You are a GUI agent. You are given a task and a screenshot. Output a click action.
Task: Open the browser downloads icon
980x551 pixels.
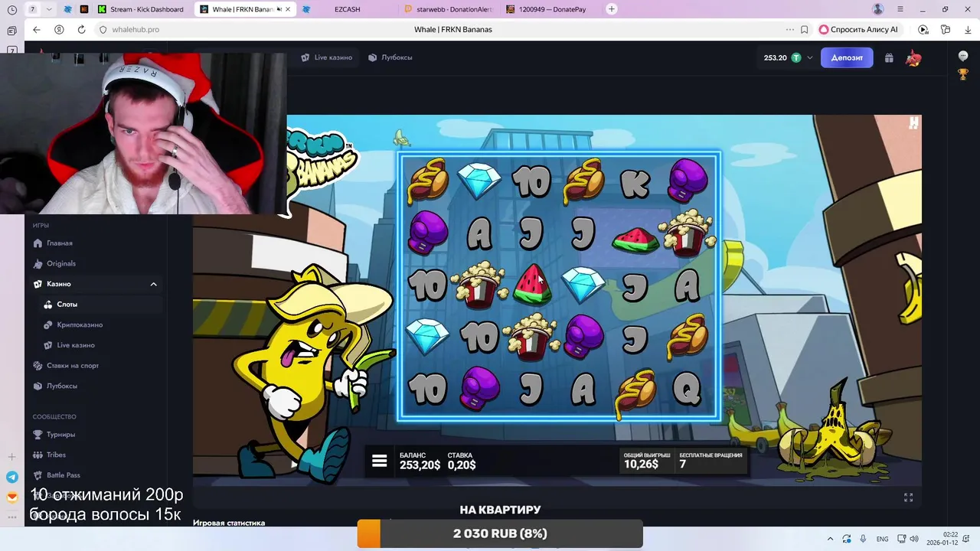pyautogui.click(x=968, y=29)
